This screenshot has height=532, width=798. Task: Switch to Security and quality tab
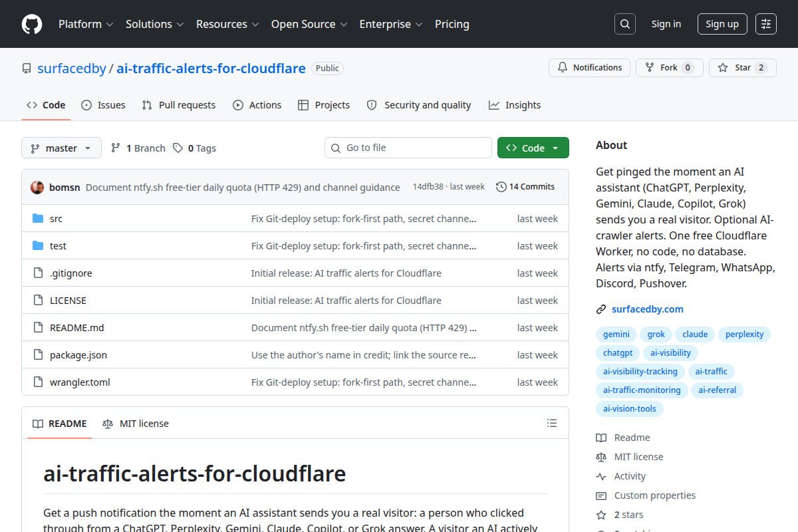[419, 105]
